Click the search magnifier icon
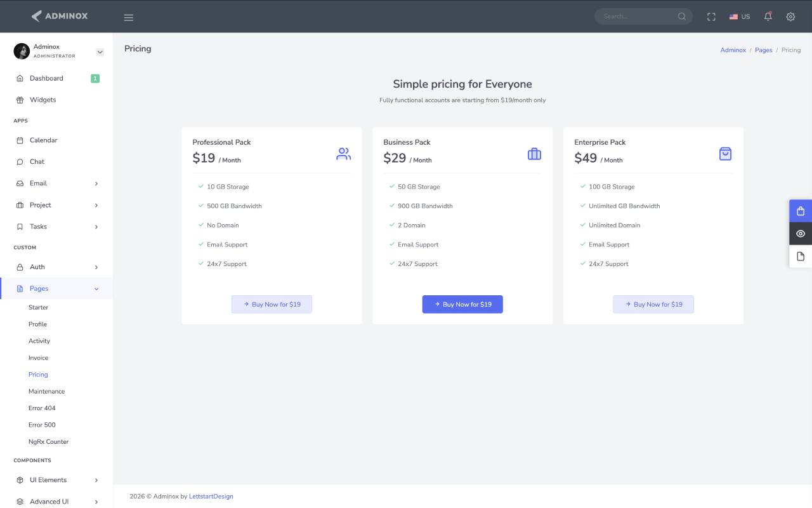The image size is (812, 508). [682, 17]
